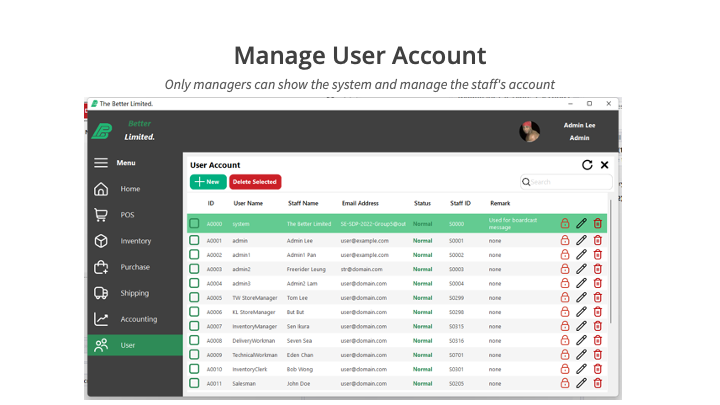This screenshot has height=405, width=720.
Task: Open POS from the sidebar
Action: tap(135, 215)
